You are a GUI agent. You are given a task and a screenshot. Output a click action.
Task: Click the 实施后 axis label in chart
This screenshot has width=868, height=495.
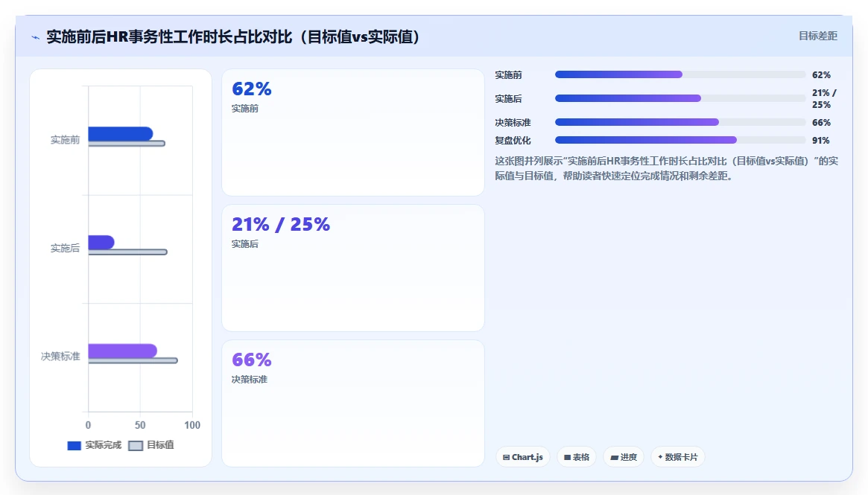(x=66, y=249)
